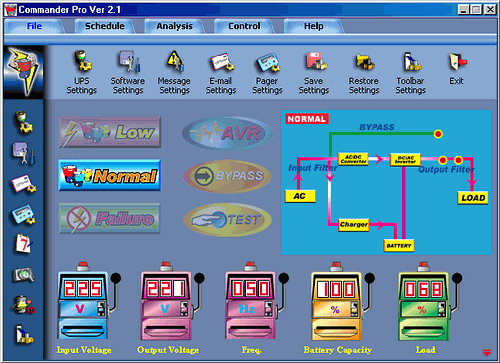Switch to the Analysis tab
The image size is (500, 363).
coord(175,26)
